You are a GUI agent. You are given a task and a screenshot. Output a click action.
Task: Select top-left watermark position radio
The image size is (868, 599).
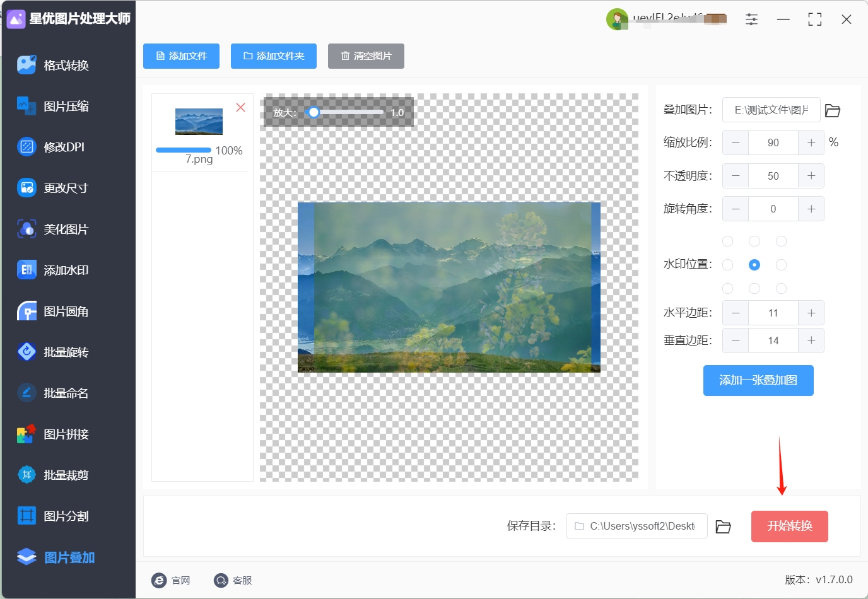[727, 241]
